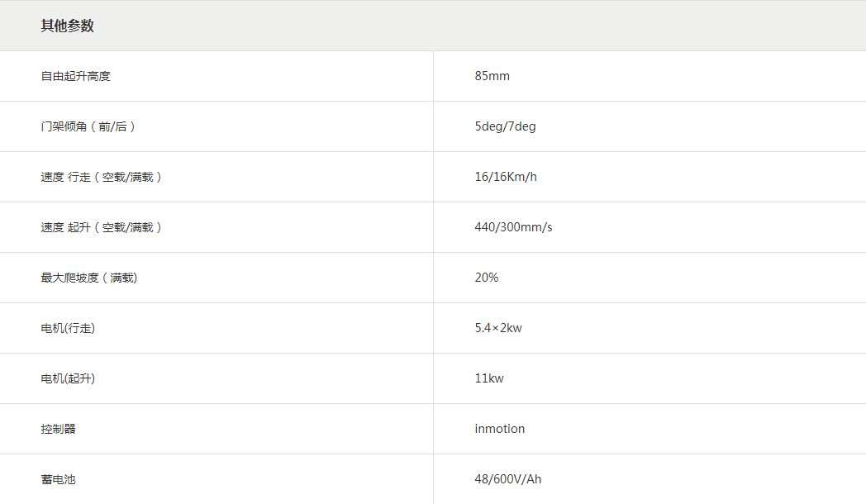Select the 5deg/7deg value
The image size is (866, 504).
click(x=505, y=126)
